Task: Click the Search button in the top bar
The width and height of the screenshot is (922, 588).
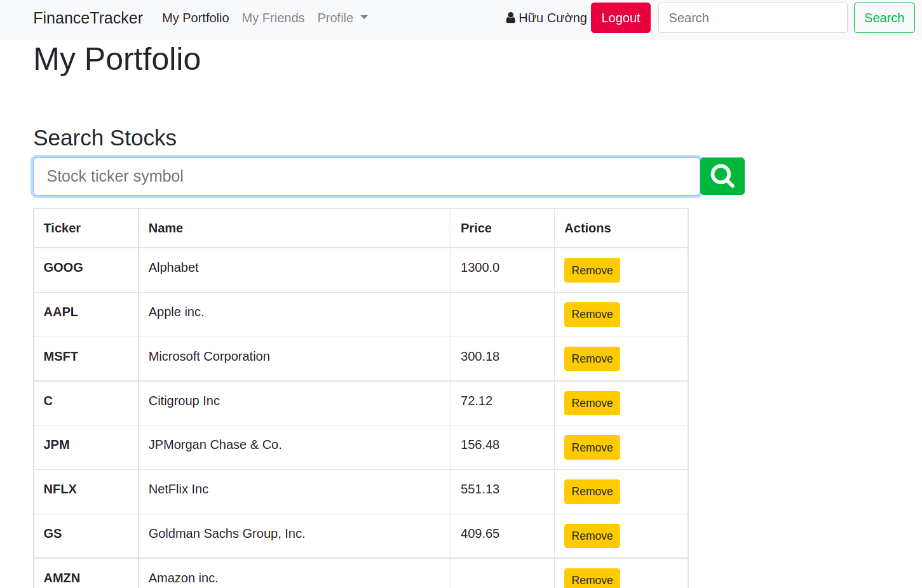Action: point(884,18)
